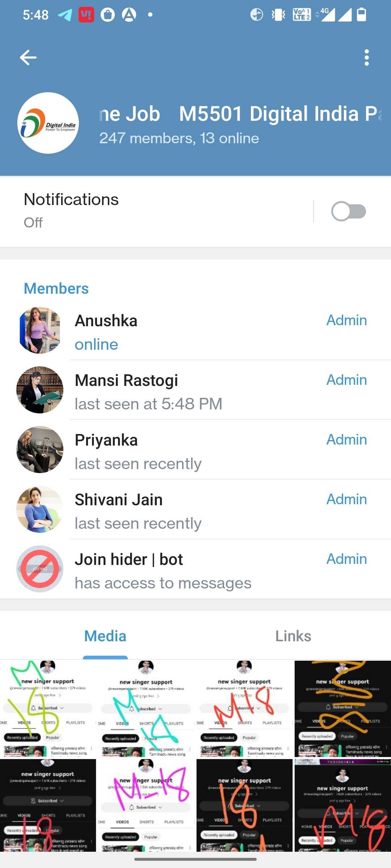Tap Anushka's profile picture
The height and width of the screenshot is (868, 391).
(x=40, y=330)
